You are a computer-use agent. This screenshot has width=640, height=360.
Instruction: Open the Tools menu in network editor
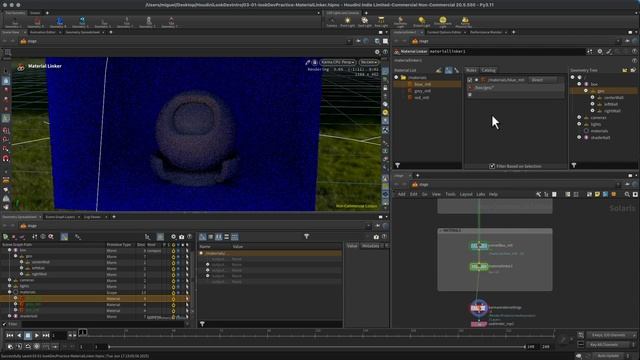pyautogui.click(x=450, y=194)
